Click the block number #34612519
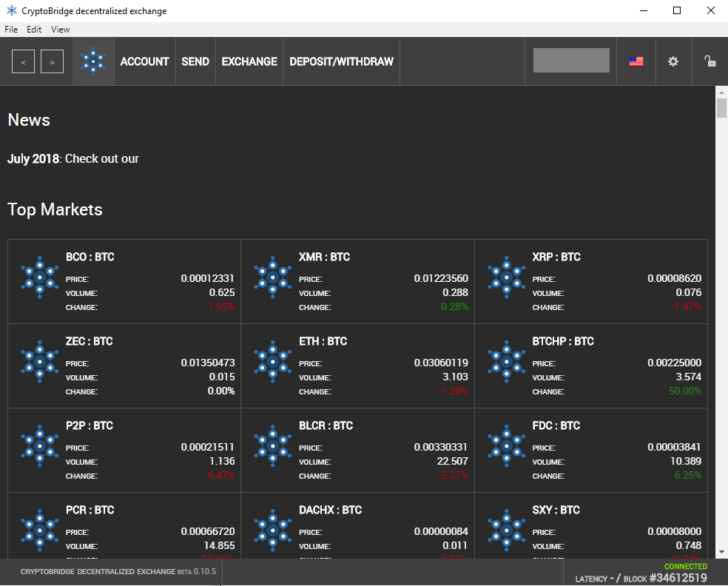 678,578
